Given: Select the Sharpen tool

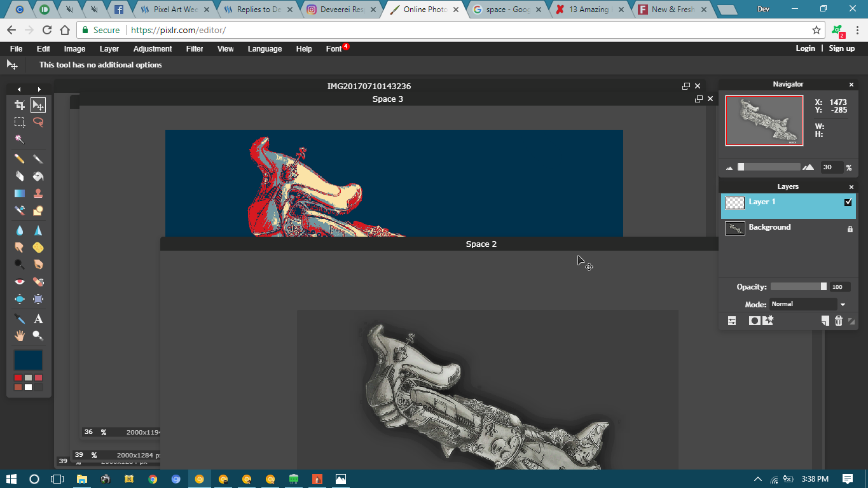Looking at the screenshot, I should [x=38, y=230].
